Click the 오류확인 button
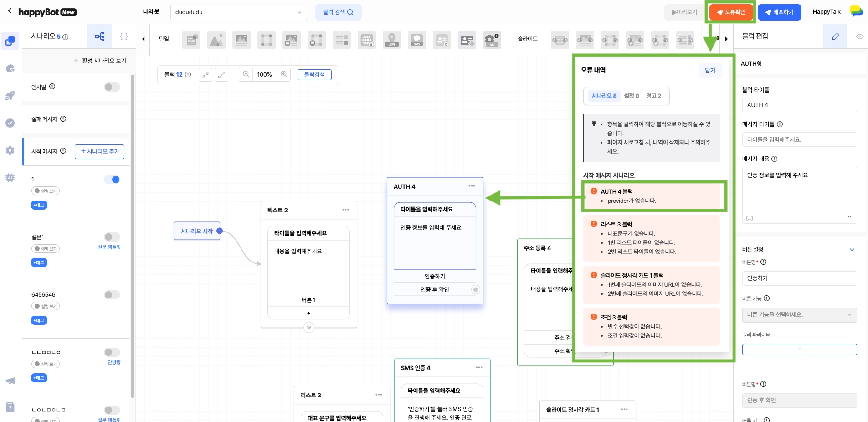 point(731,12)
